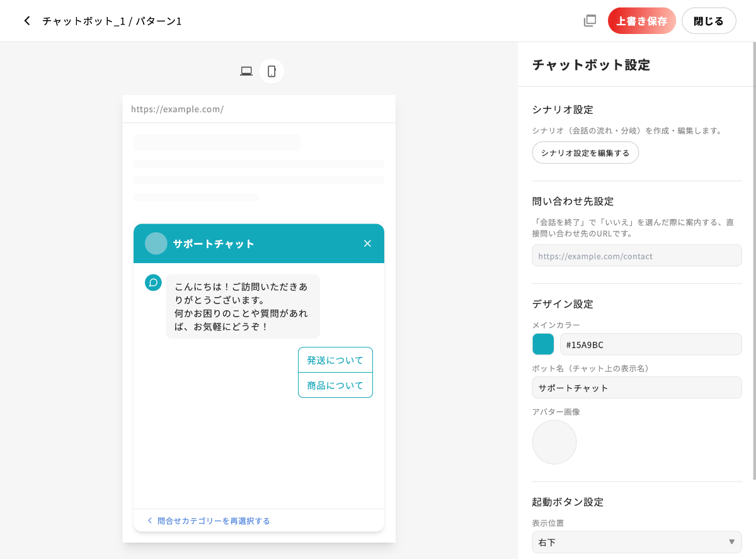Viewport: 756px width, 559px height.
Task: Switch preview to desktop laptop view
Action: click(246, 71)
